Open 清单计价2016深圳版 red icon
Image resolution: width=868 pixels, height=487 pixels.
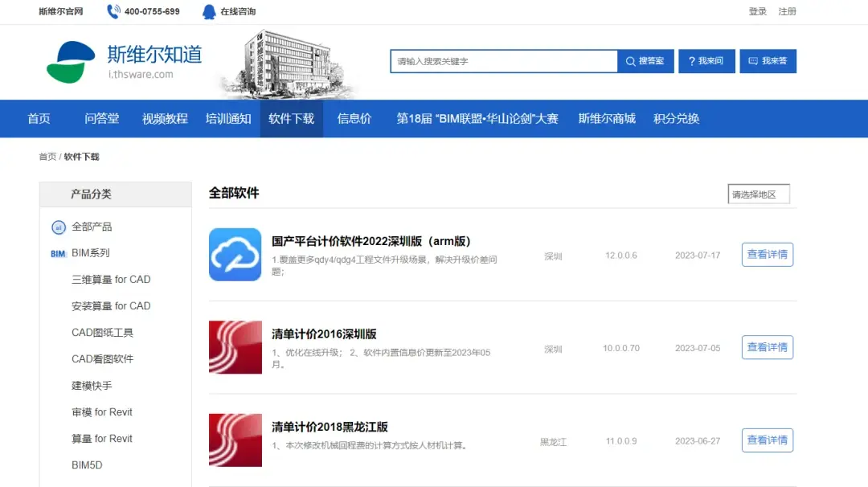coord(235,347)
